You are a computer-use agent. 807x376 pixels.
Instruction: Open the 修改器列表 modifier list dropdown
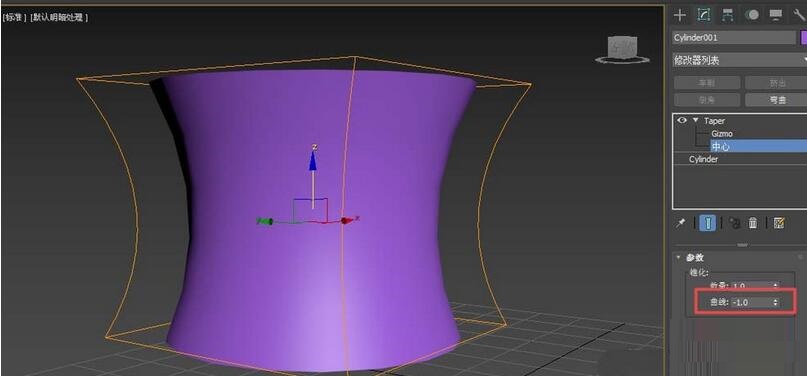(740, 60)
